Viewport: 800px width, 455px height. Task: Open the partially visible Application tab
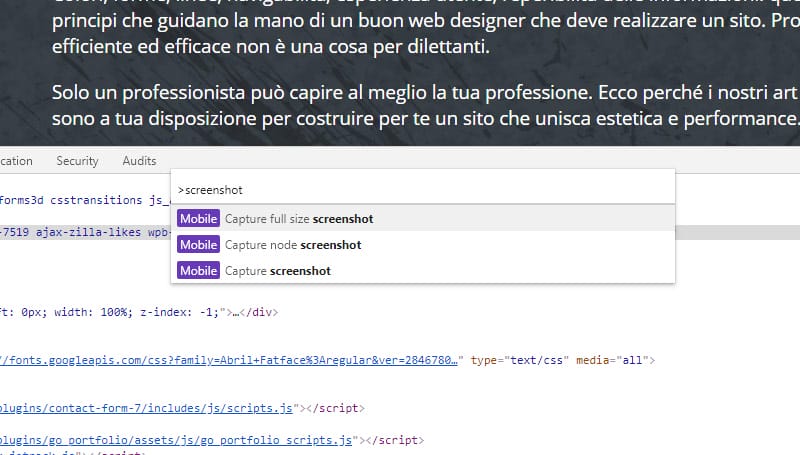tap(15, 161)
